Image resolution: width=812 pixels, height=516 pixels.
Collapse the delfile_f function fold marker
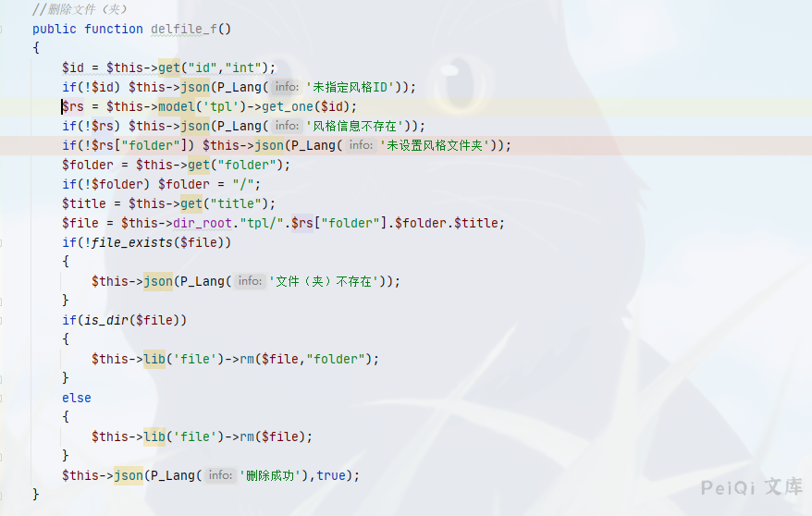[2, 29]
